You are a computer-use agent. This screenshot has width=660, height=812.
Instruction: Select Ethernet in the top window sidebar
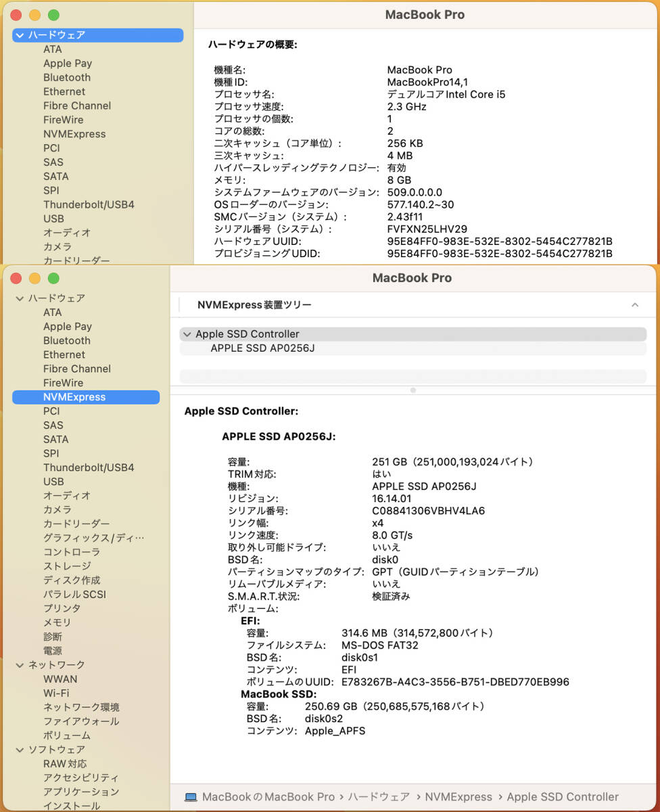coord(64,91)
